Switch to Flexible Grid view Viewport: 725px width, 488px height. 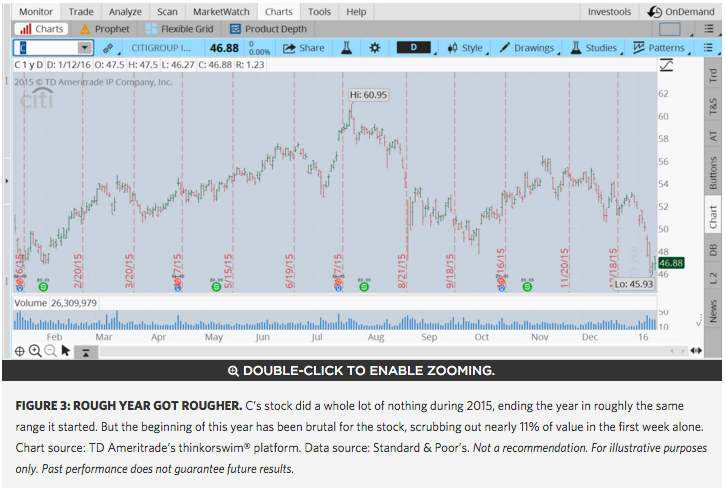(179, 29)
